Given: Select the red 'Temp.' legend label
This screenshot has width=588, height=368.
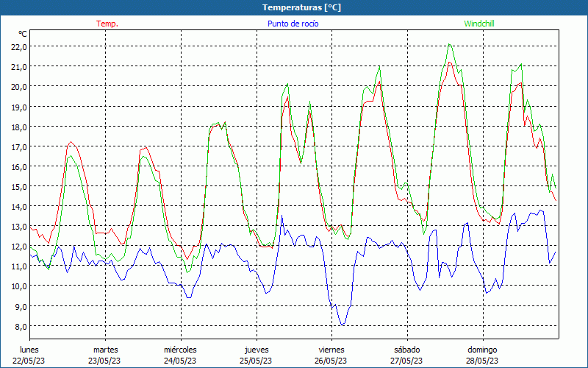Looking at the screenshot, I should click(107, 24).
